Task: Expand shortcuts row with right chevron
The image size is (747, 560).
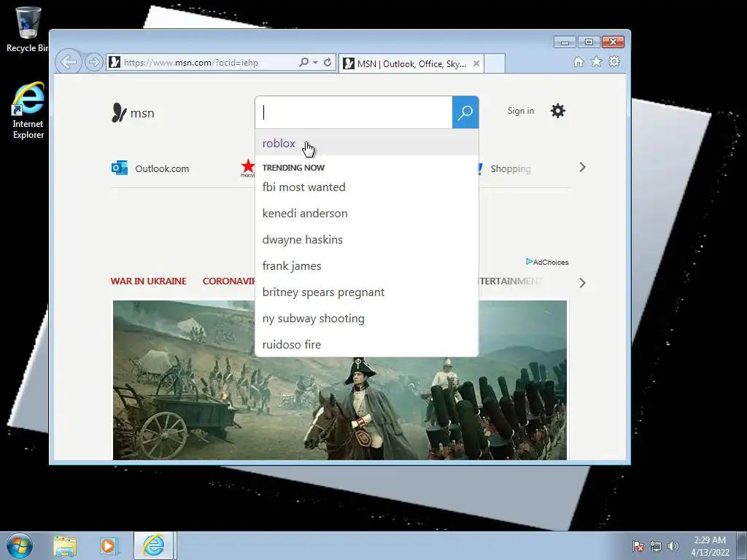Action: pos(582,167)
